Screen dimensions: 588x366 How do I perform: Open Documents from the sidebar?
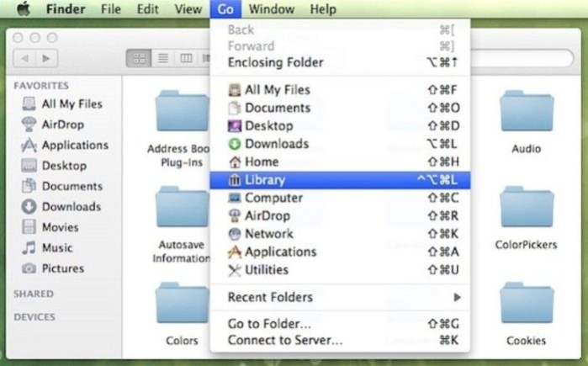pyautogui.click(x=62, y=187)
